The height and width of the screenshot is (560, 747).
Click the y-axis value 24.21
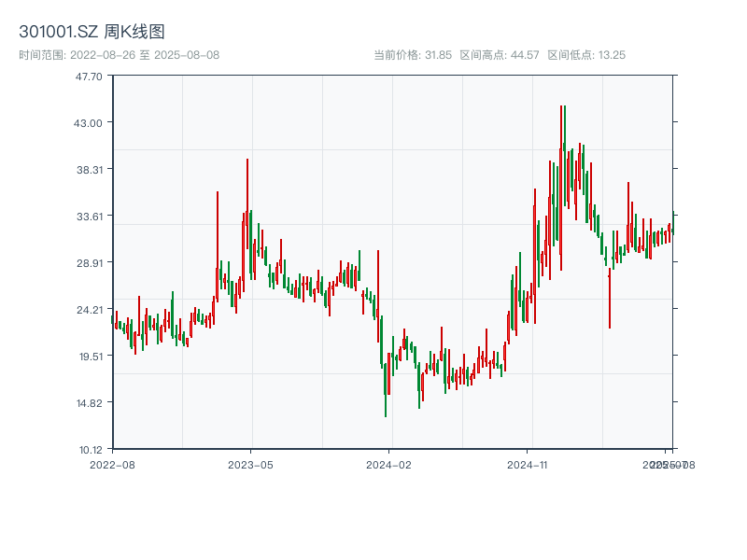click(x=90, y=310)
